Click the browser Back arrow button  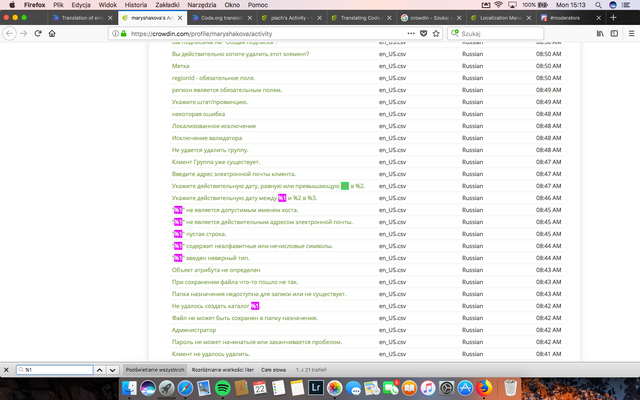9,33
